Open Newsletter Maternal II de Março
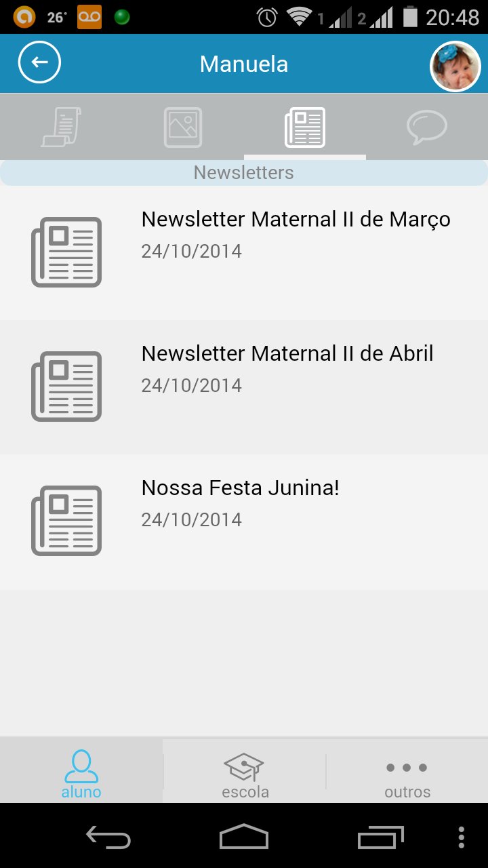Screen dimensions: 488x868 tap(244, 253)
